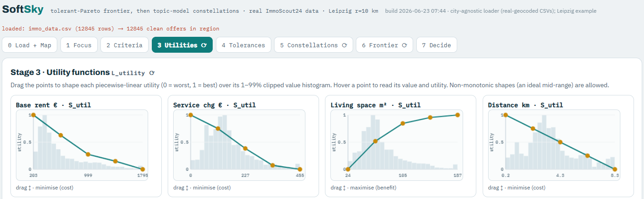The height and width of the screenshot is (199, 644).
Task: Switch to the 5 Constellations tab
Action: coord(314,45)
